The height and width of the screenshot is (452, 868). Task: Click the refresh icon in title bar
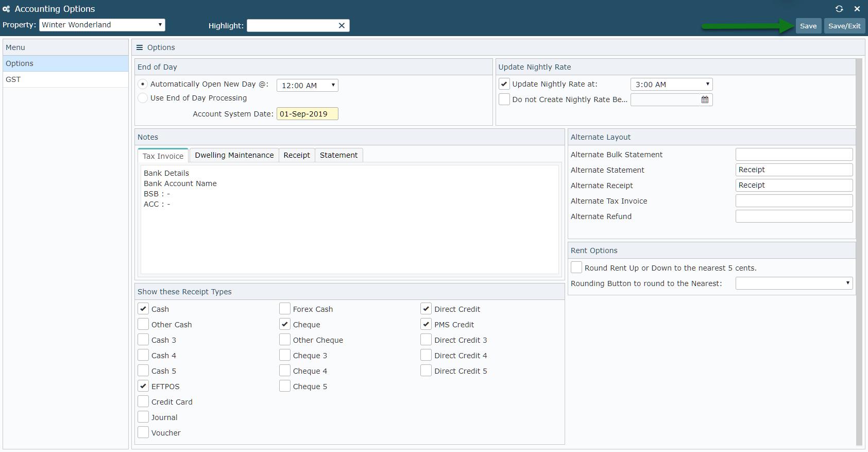pos(839,9)
